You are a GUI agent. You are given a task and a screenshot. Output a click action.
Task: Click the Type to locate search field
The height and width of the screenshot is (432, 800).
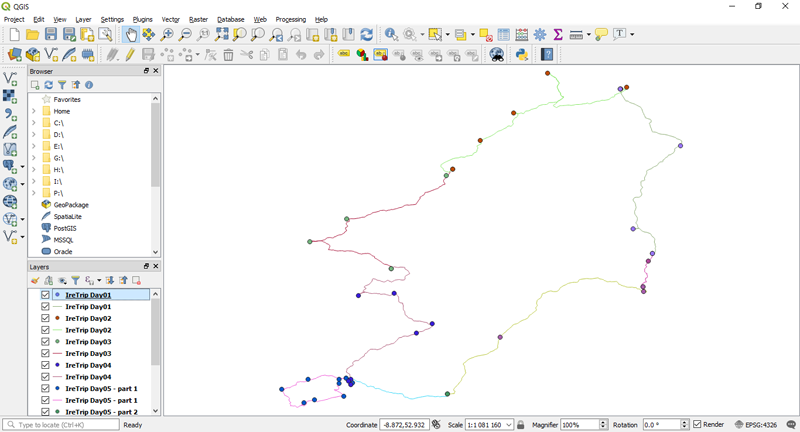pyautogui.click(x=61, y=425)
